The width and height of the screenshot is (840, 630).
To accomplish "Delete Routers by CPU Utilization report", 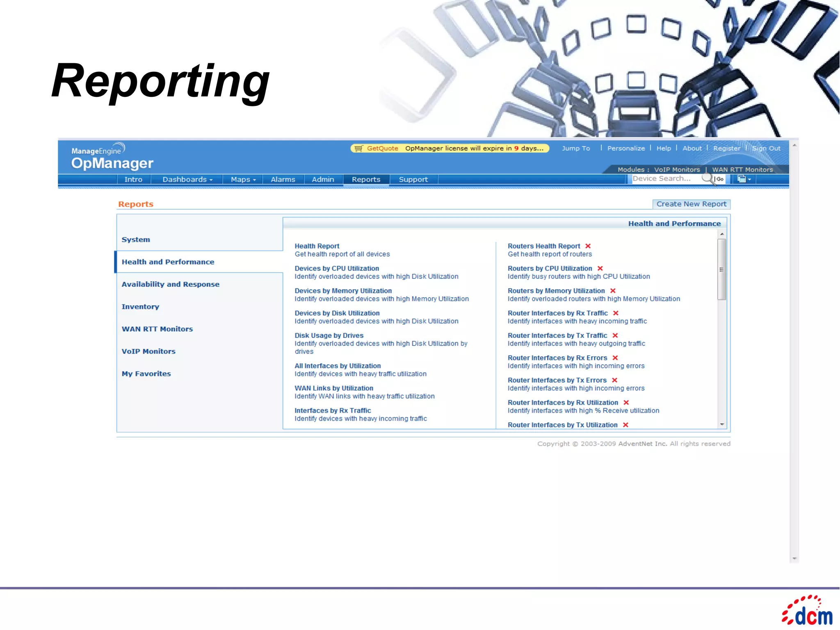I will tap(600, 268).
